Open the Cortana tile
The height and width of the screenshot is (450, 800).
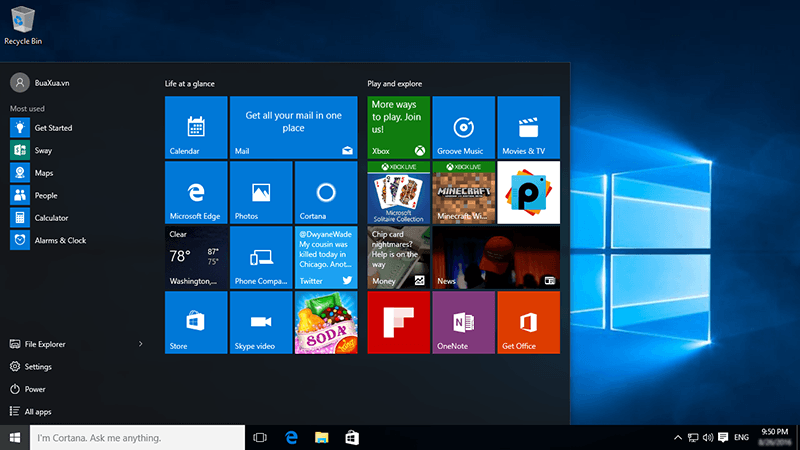326,192
